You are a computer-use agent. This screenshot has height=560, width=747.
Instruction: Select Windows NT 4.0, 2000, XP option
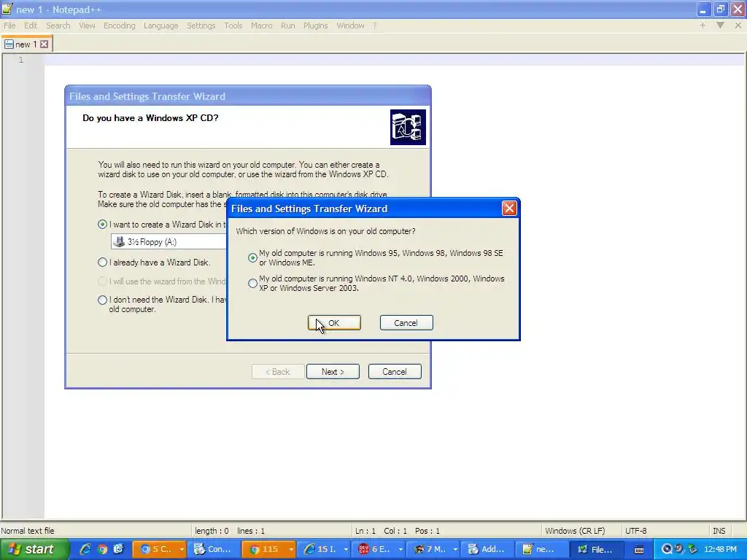tap(252, 284)
